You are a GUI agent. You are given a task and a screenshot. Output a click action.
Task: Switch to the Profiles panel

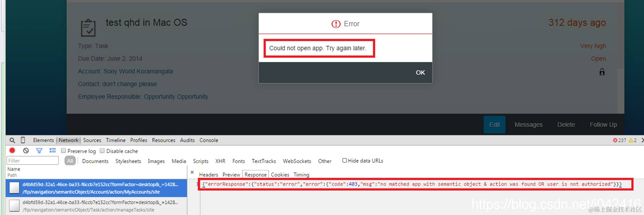139,140
